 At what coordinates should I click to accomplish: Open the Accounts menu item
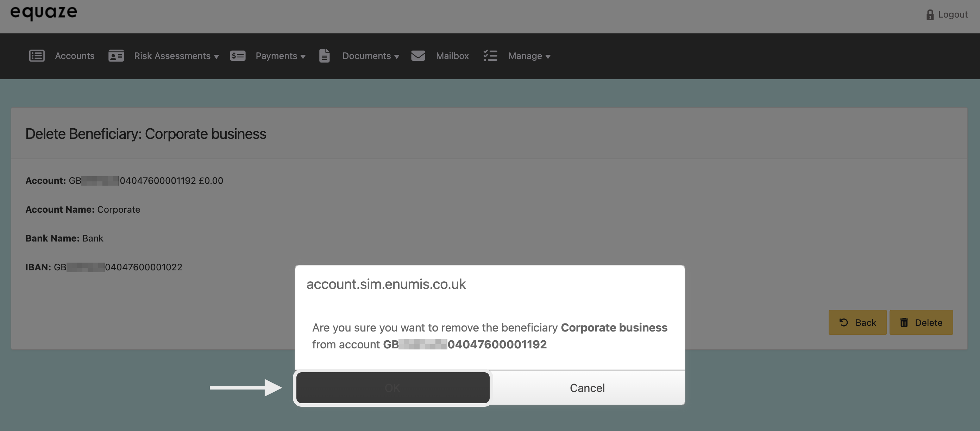75,56
